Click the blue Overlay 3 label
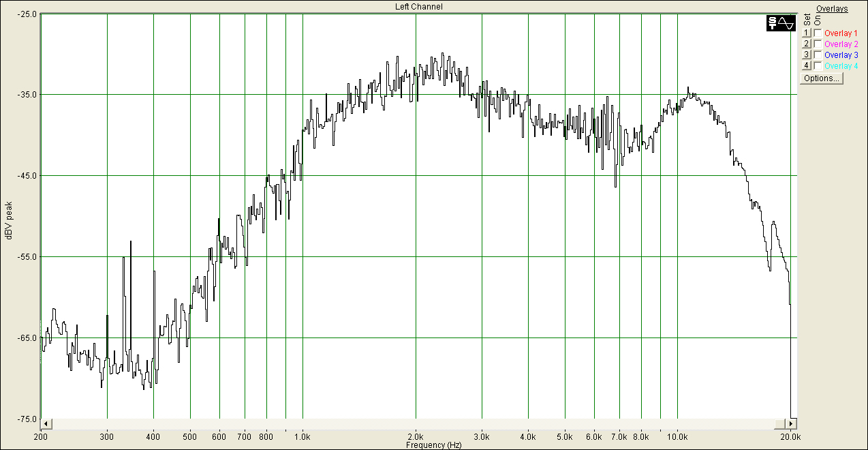868x450 pixels. [841, 55]
